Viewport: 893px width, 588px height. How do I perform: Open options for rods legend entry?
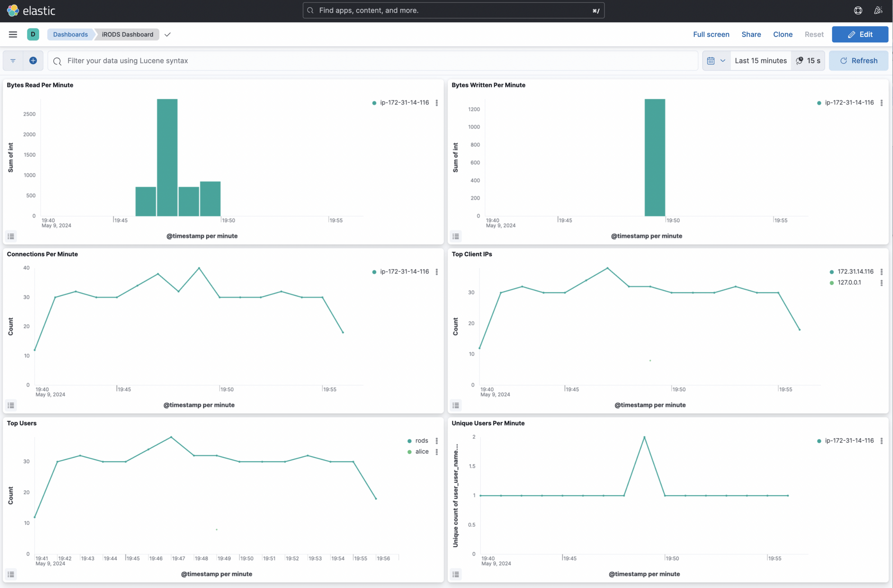coord(437,441)
